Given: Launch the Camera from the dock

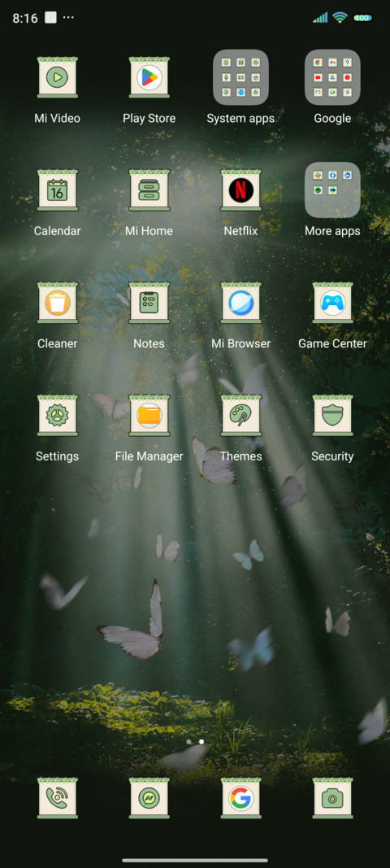Looking at the screenshot, I should pyautogui.click(x=332, y=798).
